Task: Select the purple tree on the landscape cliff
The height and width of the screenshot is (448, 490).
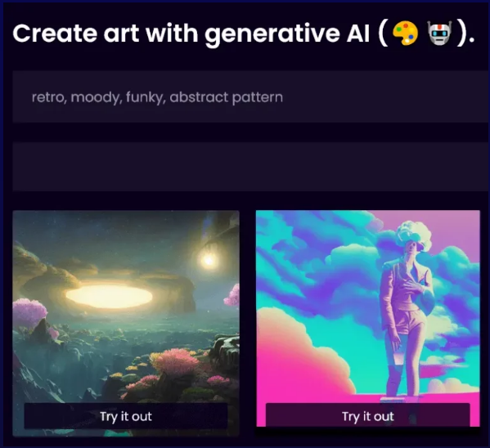Action: pos(29,313)
